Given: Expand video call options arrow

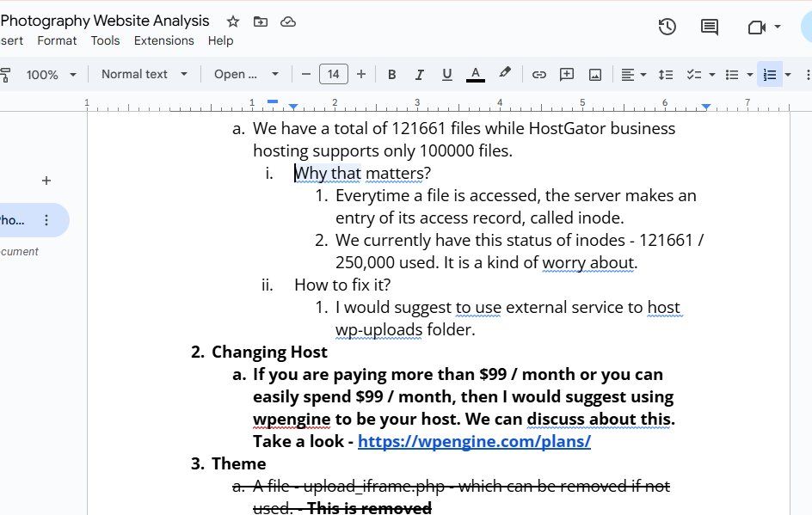Looking at the screenshot, I should (x=778, y=27).
